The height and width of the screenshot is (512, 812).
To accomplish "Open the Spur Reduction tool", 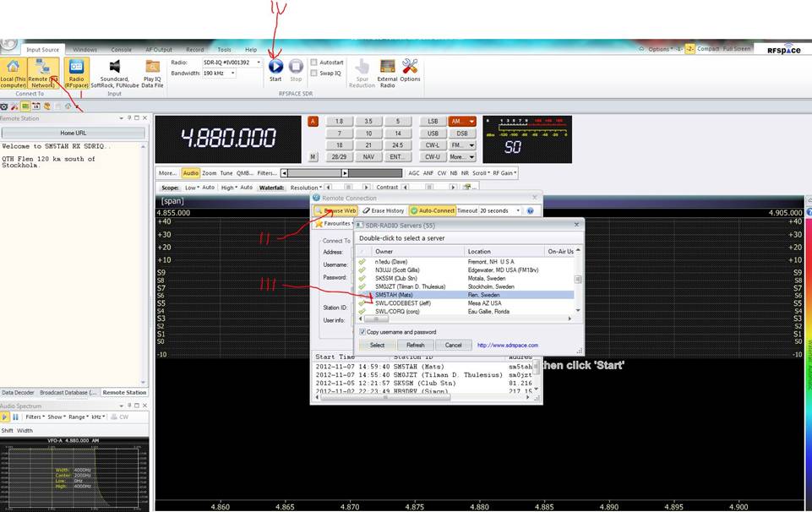I will pos(362,73).
